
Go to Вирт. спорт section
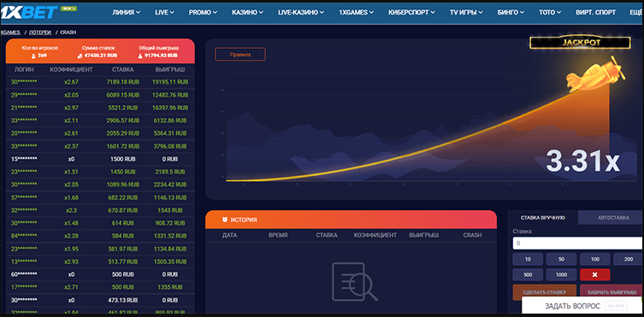[595, 12]
